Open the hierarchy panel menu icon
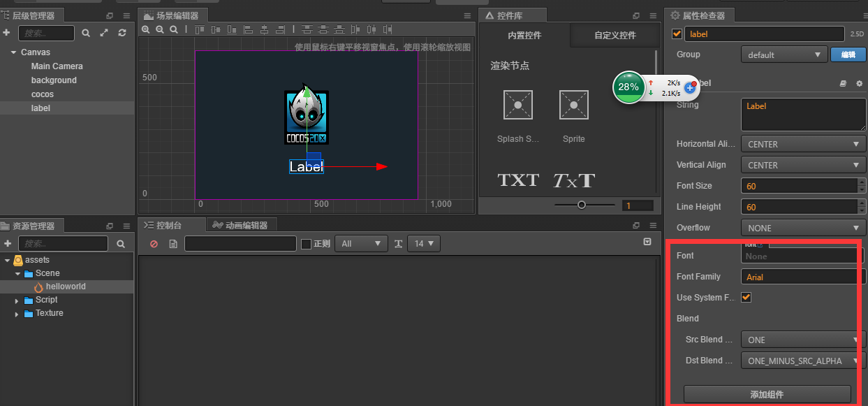 (126, 15)
